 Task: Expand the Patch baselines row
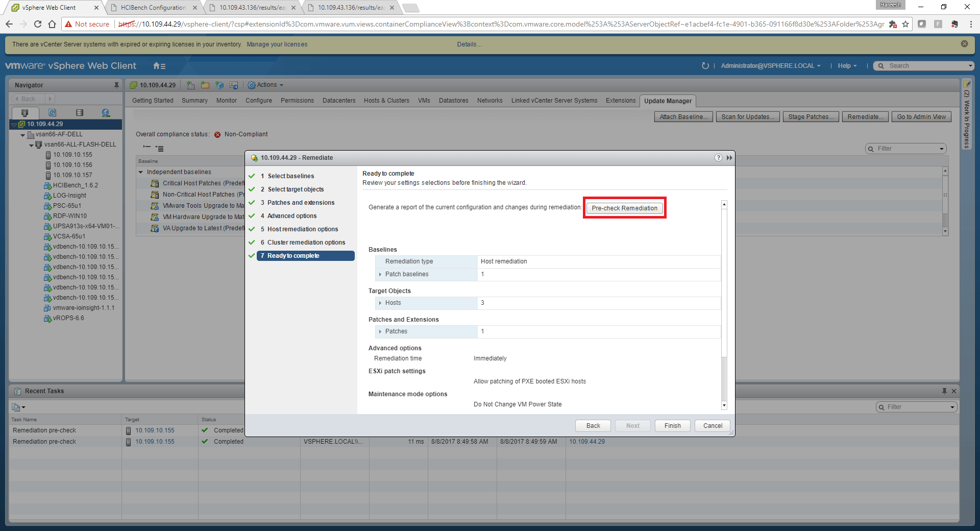click(380, 275)
